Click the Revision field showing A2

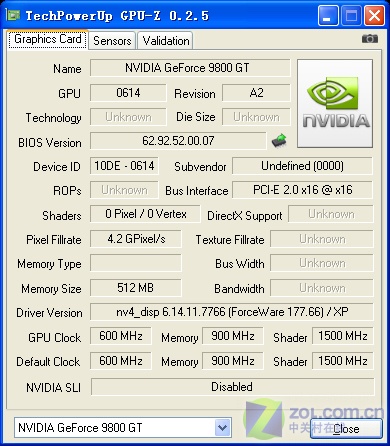pos(256,93)
